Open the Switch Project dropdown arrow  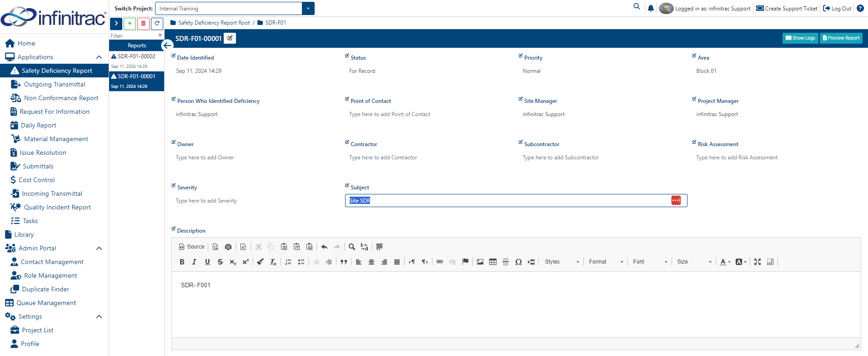308,9
